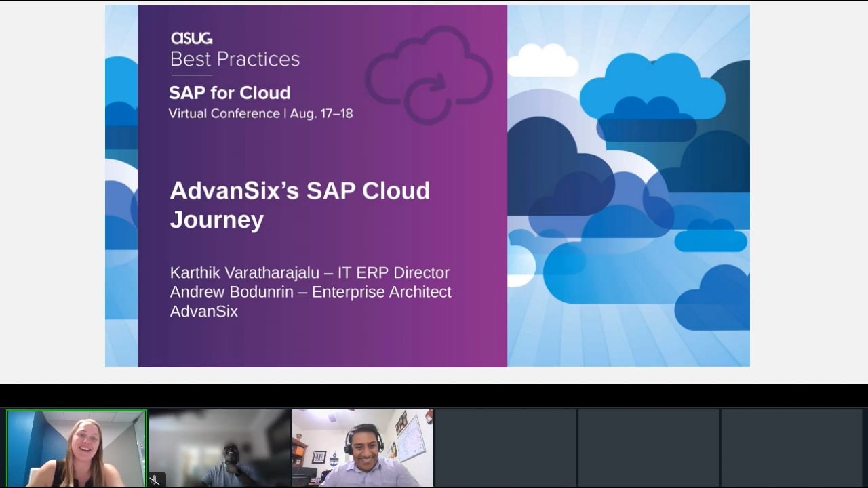868x488 pixels.
Task: Click the "Best Practices" heading text
Action: pyautogui.click(x=235, y=60)
